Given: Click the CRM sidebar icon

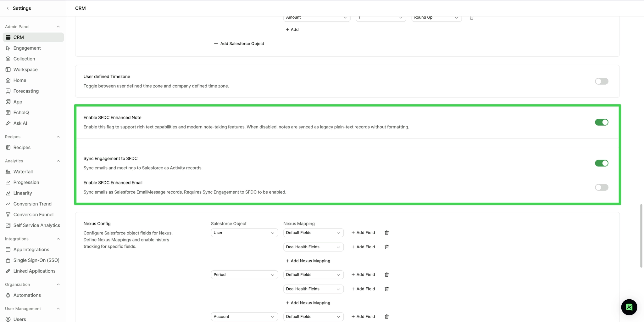Looking at the screenshot, I should tap(8, 37).
